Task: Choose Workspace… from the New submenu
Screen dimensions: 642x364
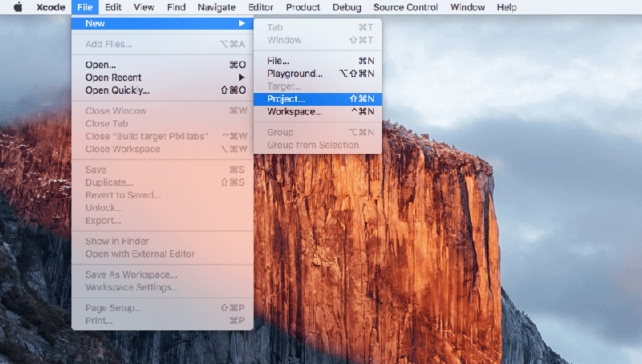Action: coord(294,111)
